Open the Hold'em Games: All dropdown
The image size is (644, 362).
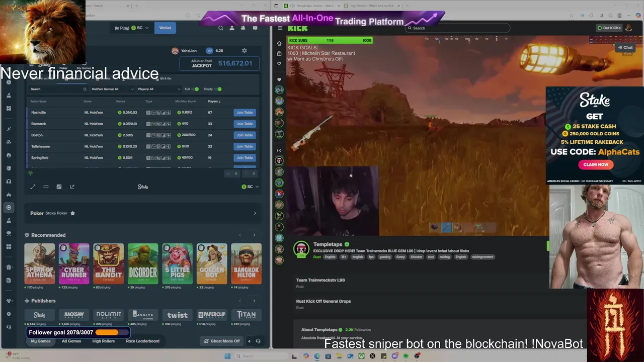[x=113, y=89]
